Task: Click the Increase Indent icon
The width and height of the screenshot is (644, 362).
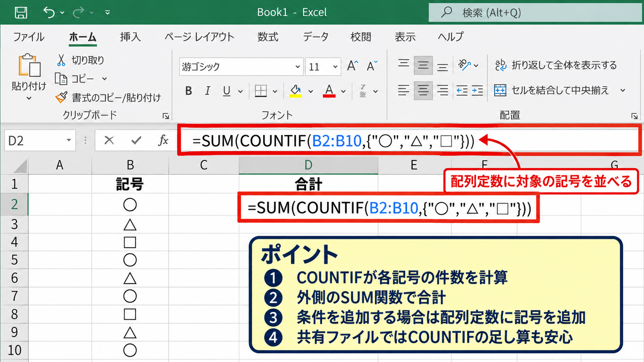Action: point(477,91)
